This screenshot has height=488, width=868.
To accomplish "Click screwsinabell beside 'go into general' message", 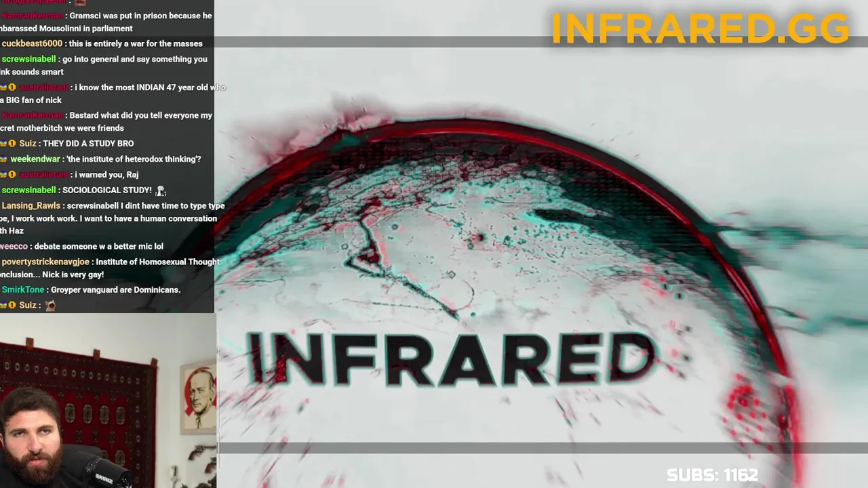I will 28,59.
